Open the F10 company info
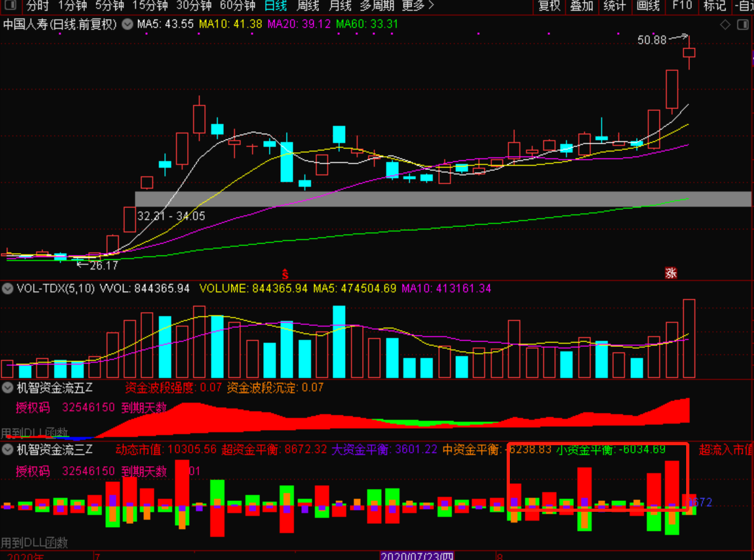The width and height of the screenshot is (754, 560). (682, 6)
